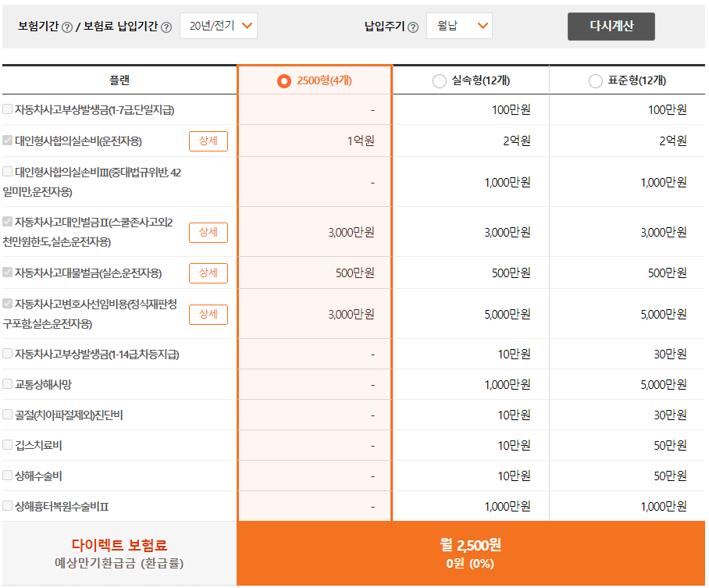Click the 예상만기환급금 (환급률) label
Screen dimensions: 709x588
119,564
